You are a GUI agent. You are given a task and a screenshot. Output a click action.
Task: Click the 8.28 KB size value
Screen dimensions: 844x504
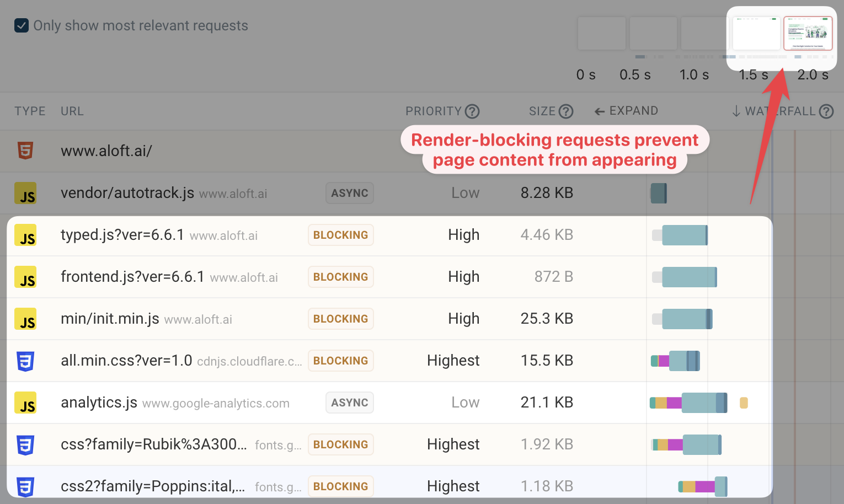(x=547, y=193)
